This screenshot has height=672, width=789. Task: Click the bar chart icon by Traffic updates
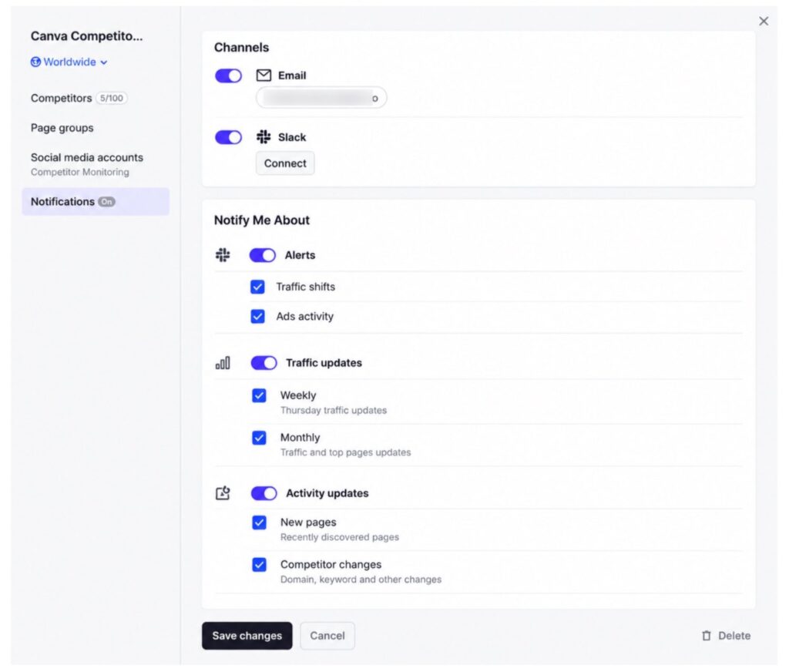[x=223, y=363]
